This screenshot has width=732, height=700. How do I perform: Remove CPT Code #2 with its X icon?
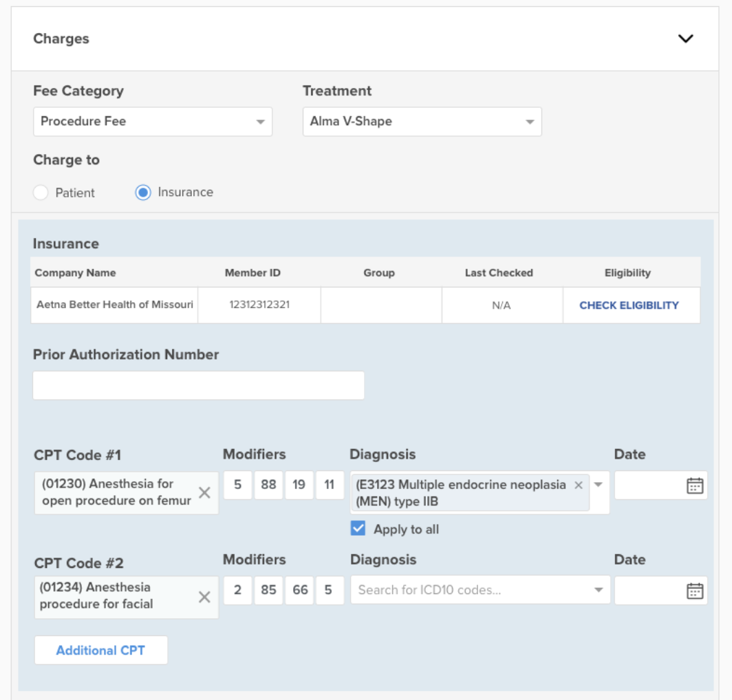[x=204, y=598]
